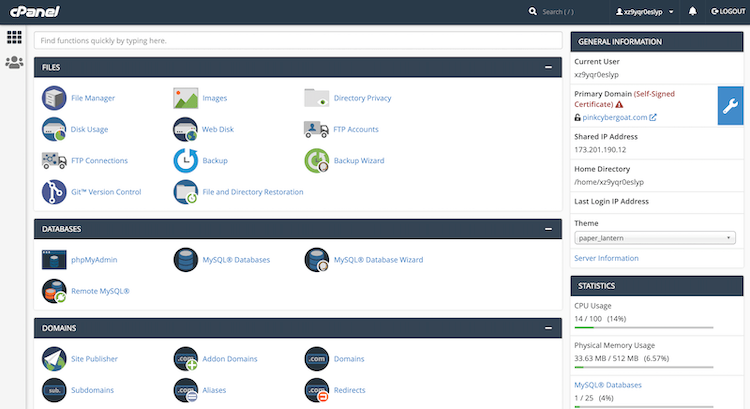The width and height of the screenshot is (750, 409).
Task: Click the Find functions quickly search field
Action: click(298, 41)
